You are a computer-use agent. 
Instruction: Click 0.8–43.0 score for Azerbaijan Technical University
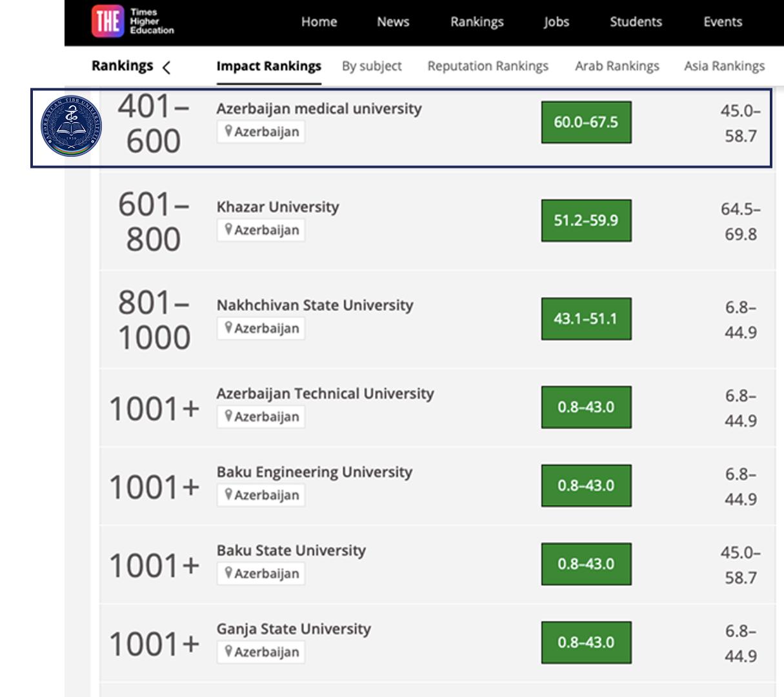coord(586,407)
